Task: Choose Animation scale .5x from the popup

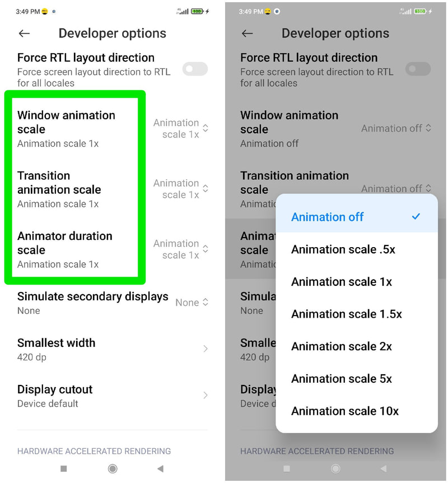Action: [x=344, y=249]
